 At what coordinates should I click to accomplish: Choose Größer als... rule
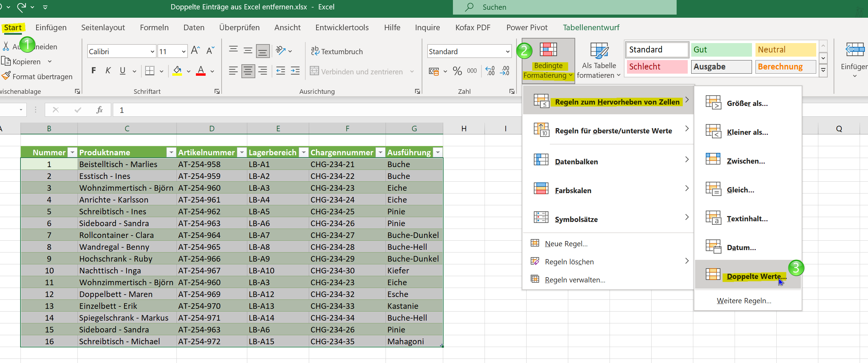point(748,103)
